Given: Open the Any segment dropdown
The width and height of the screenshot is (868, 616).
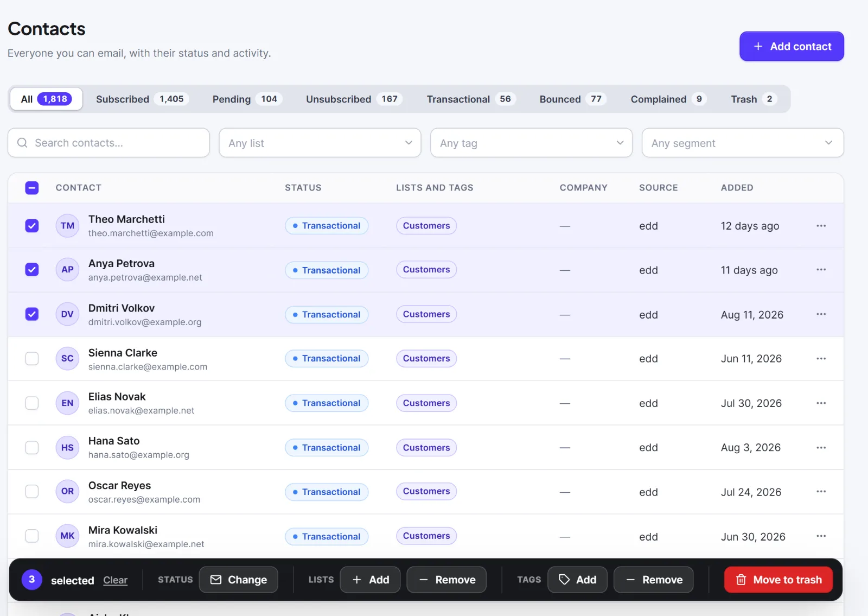Looking at the screenshot, I should point(743,143).
